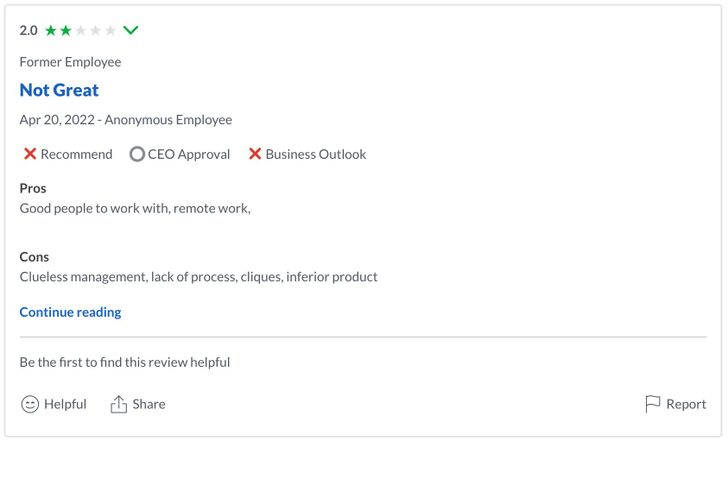This screenshot has height=480, width=728.
Task: Click the third grey empty star
Action: (80, 31)
